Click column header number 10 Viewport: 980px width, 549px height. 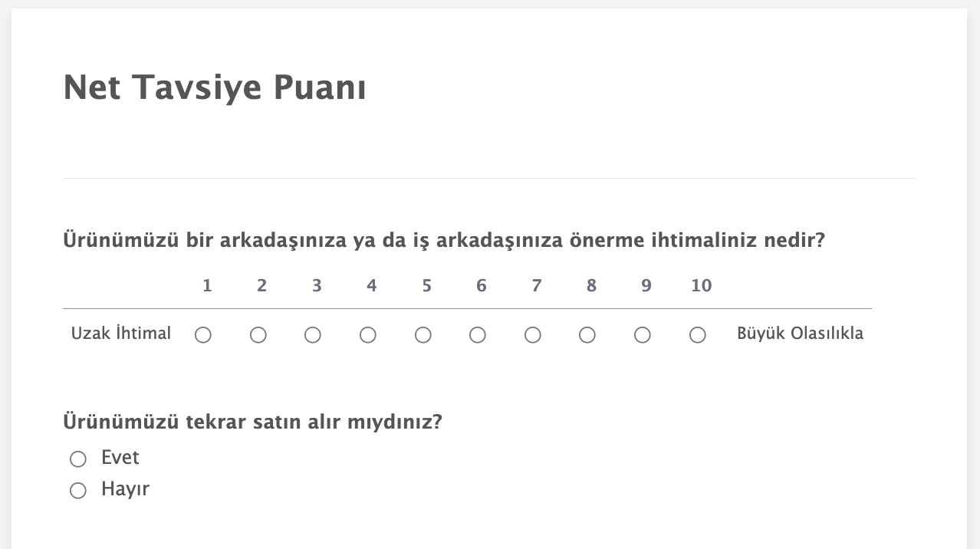pos(701,286)
